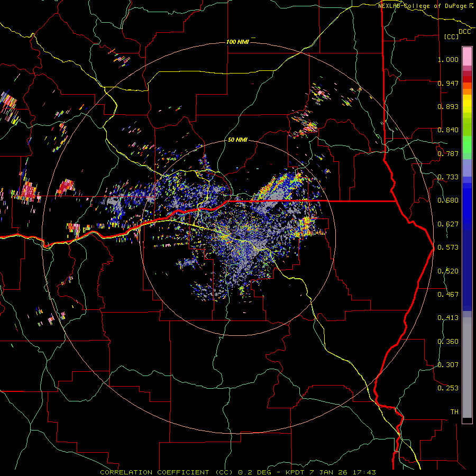This screenshot has height=476, width=476.
Task: Select the light pink swatch atop the color bar
Action: click(x=467, y=56)
